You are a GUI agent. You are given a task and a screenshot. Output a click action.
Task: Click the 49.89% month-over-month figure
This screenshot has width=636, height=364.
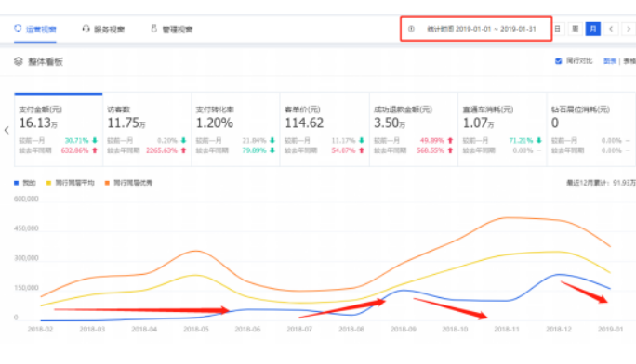(x=432, y=140)
